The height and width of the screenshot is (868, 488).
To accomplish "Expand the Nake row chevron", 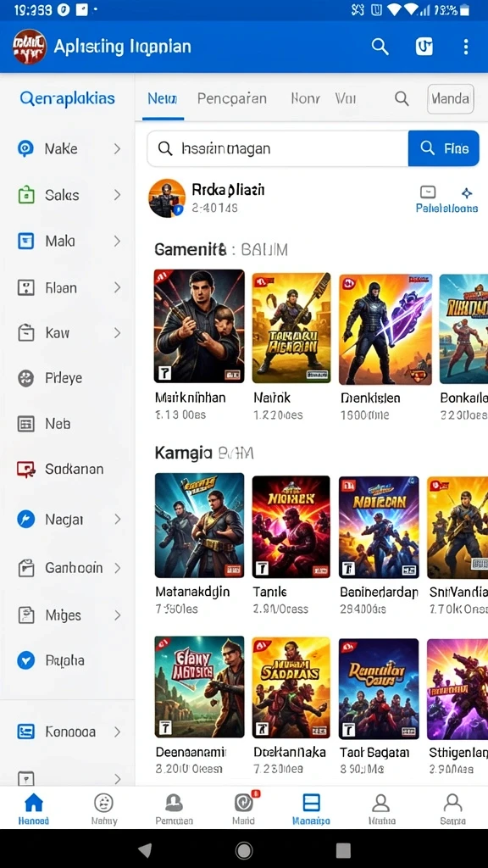I will (x=117, y=148).
